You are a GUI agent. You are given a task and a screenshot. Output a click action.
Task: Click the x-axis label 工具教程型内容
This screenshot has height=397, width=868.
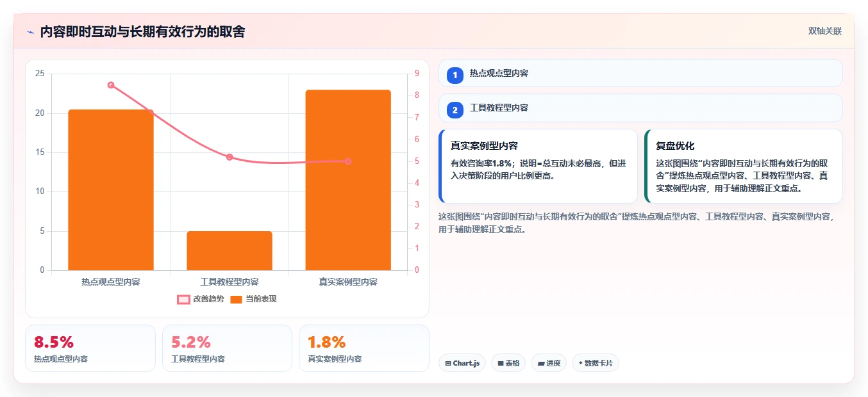[230, 282]
